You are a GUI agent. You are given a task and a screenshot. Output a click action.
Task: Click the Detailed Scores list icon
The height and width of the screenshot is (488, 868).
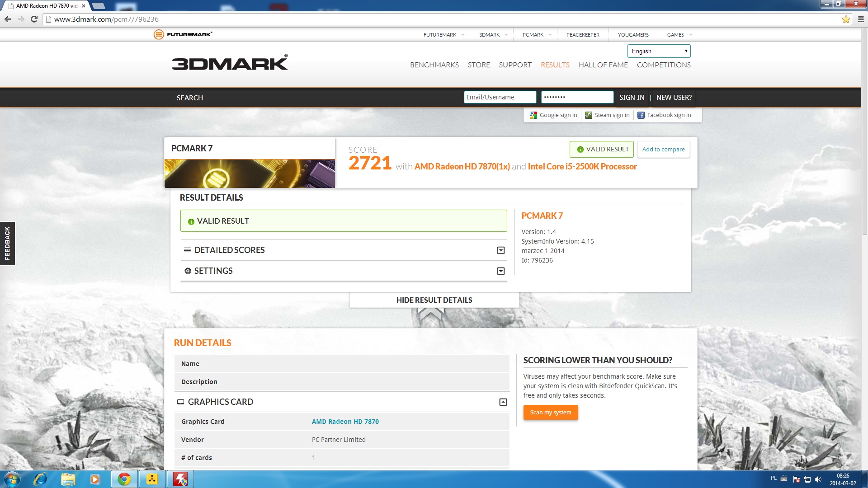tap(187, 250)
